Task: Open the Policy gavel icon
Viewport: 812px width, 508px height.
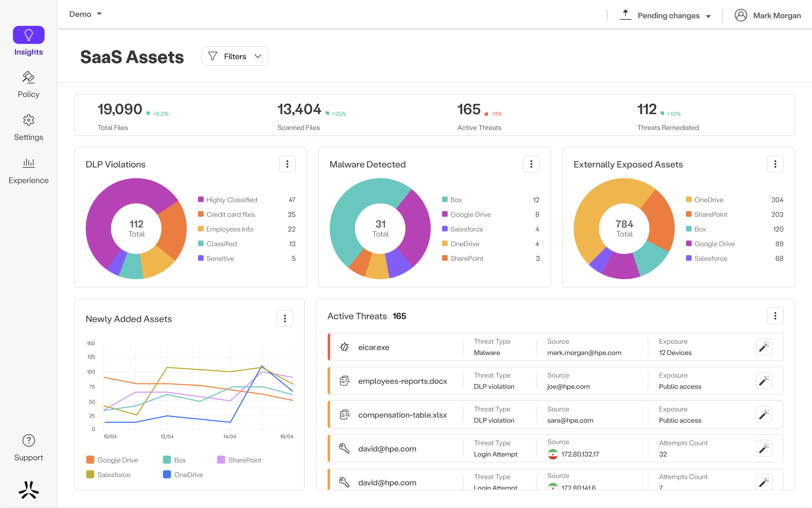Action: click(29, 78)
